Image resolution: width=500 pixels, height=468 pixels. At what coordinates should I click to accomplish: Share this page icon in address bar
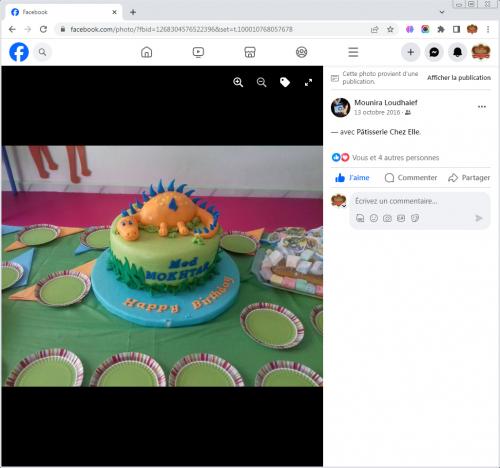point(374,29)
